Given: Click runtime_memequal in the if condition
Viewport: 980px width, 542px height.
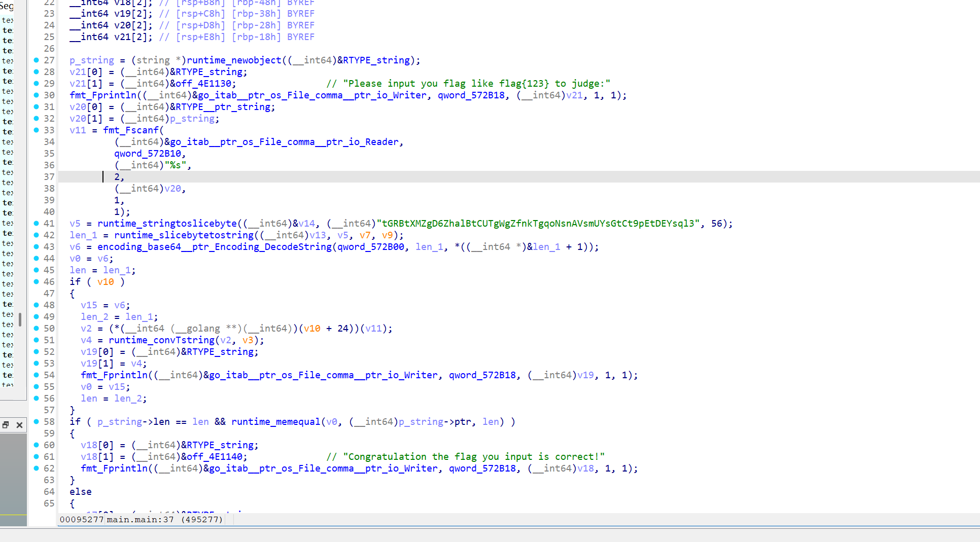Looking at the screenshot, I should coord(275,422).
